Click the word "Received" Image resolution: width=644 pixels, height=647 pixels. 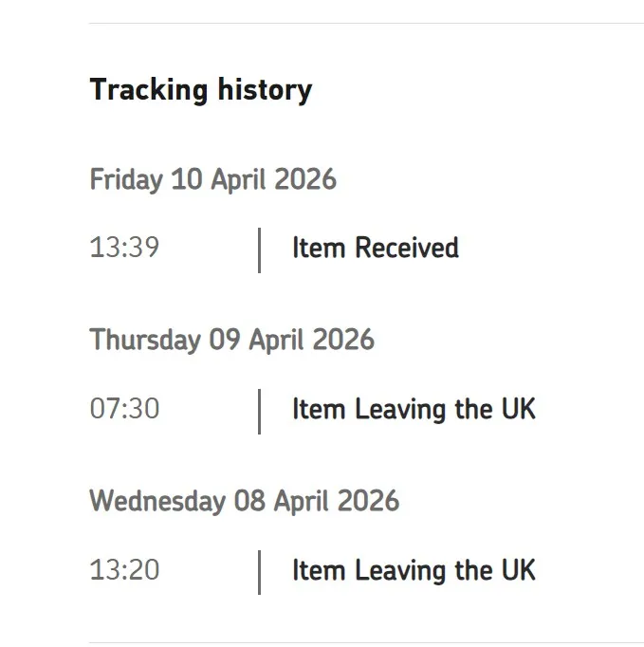coord(406,249)
